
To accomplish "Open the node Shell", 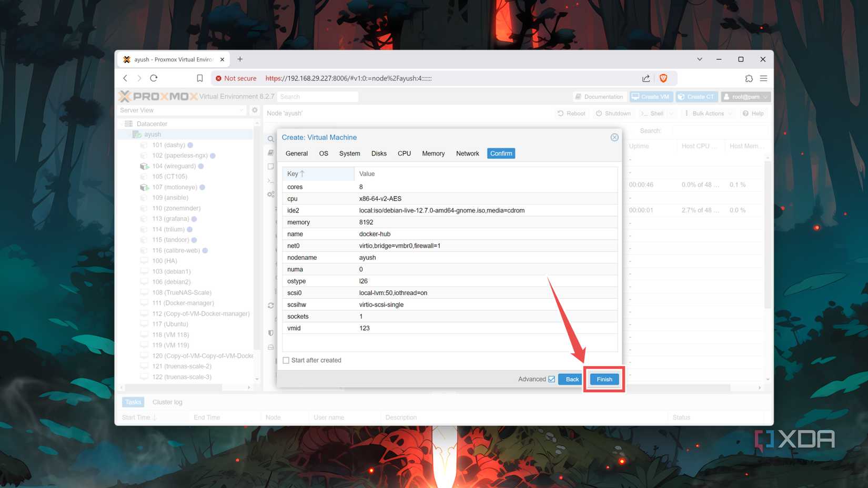I will (653, 113).
